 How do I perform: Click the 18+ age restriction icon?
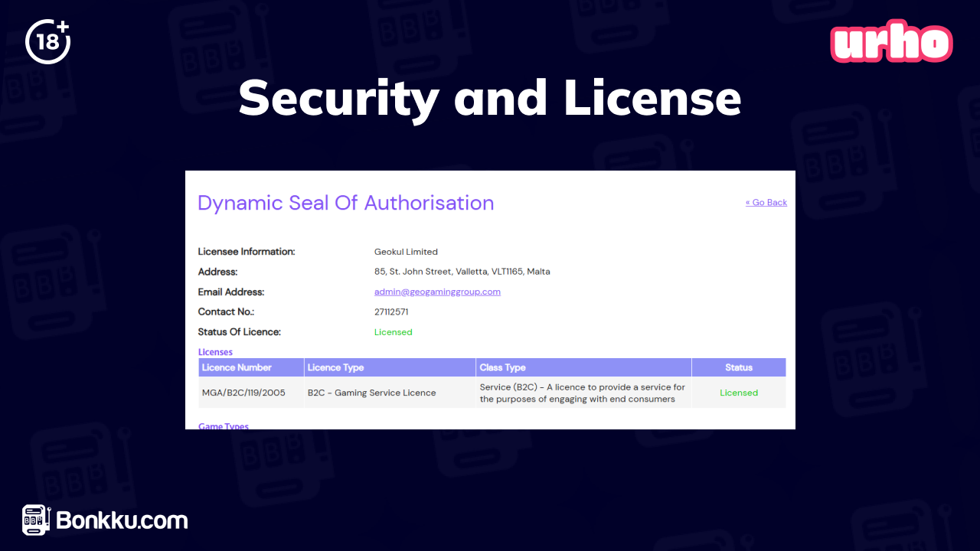click(48, 41)
